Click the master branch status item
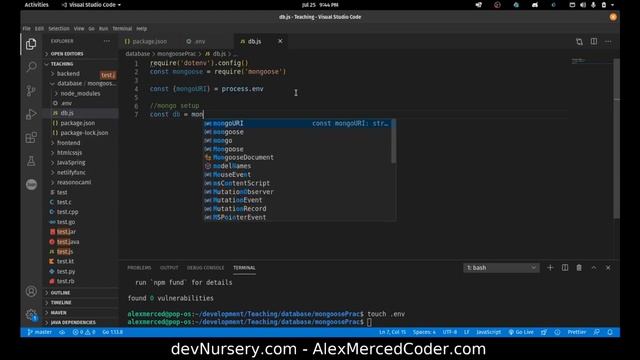The height and width of the screenshot is (360, 640). [x=40, y=332]
